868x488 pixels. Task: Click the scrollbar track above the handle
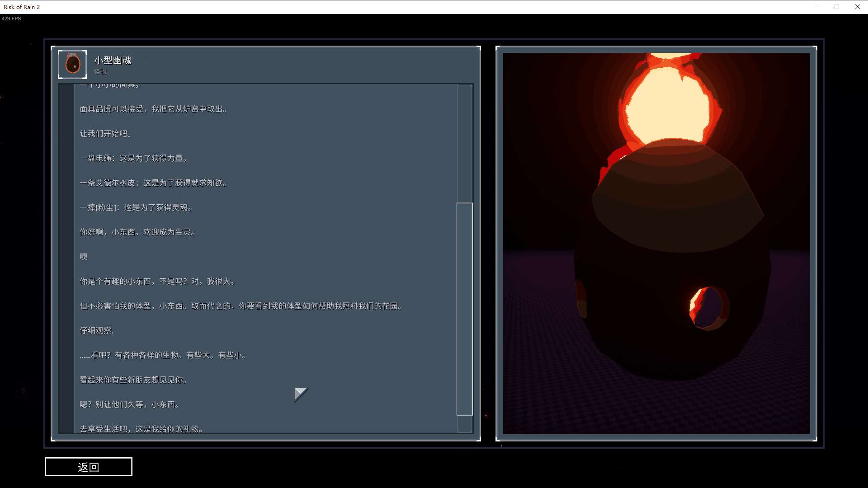click(464, 144)
